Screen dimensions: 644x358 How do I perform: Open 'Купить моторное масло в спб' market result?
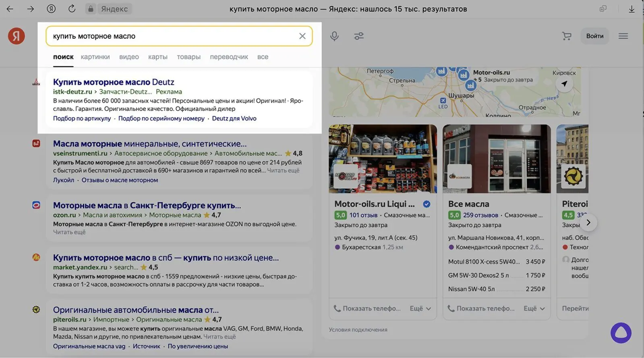coord(166,258)
